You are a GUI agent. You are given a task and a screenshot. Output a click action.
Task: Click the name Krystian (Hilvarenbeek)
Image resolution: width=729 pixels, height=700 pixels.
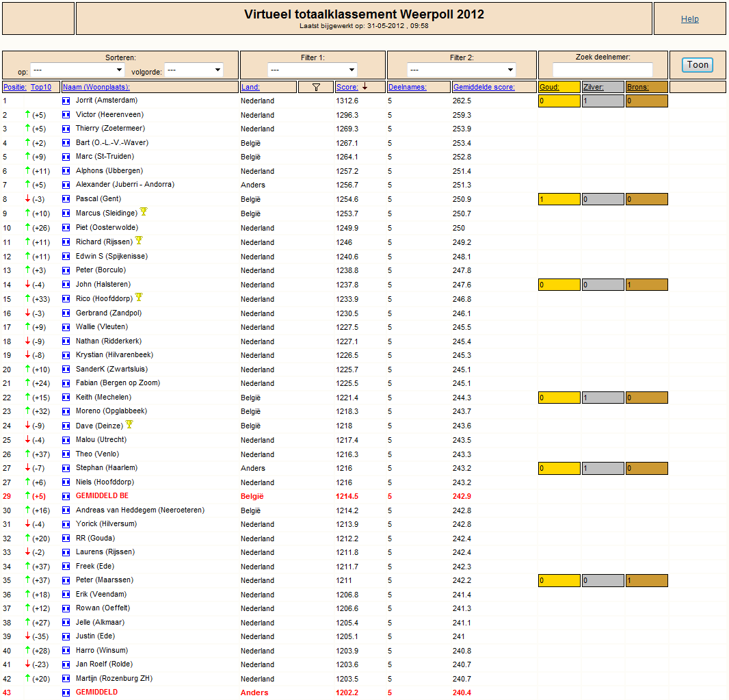[x=114, y=354]
